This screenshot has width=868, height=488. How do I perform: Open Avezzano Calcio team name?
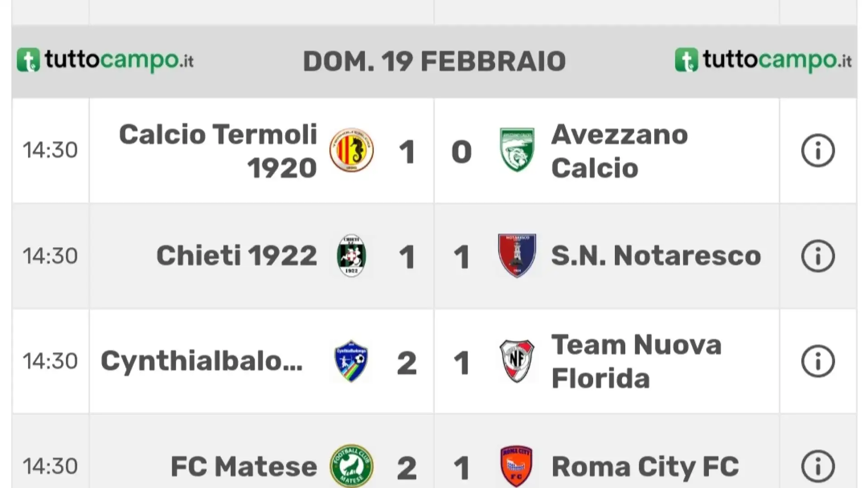619,151
